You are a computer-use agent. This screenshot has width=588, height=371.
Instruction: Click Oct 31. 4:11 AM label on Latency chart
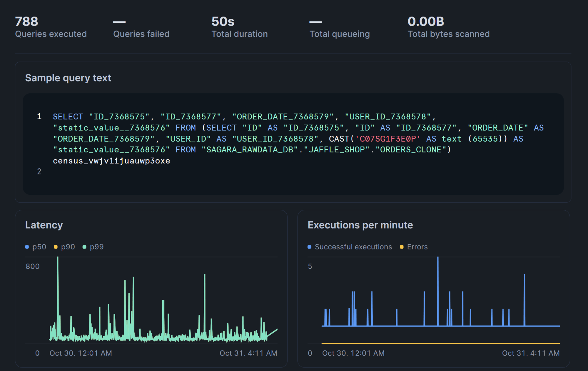point(248,353)
